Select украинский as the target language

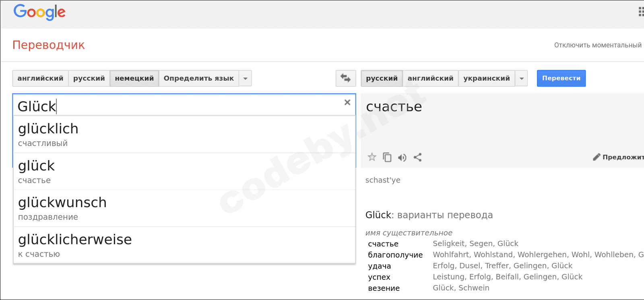[x=487, y=78]
